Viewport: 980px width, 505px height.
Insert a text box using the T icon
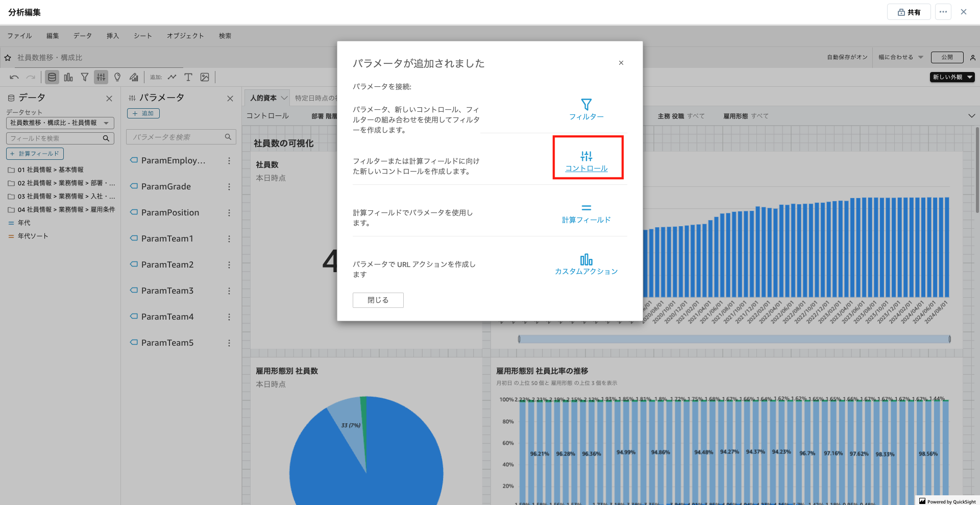188,77
